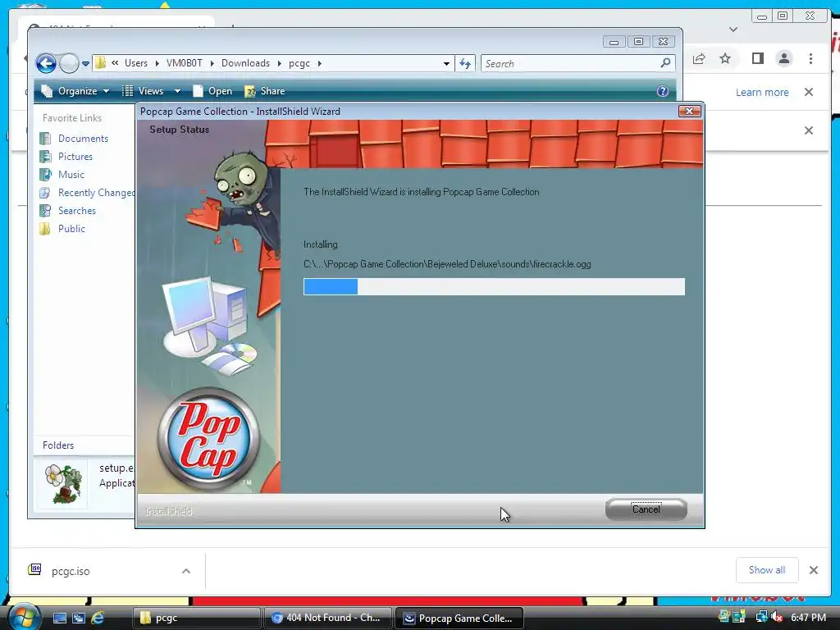This screenshot has width=840, height=630.
Task: Click Open in the Explorer toolbar
Action: (x=212, y=91)
